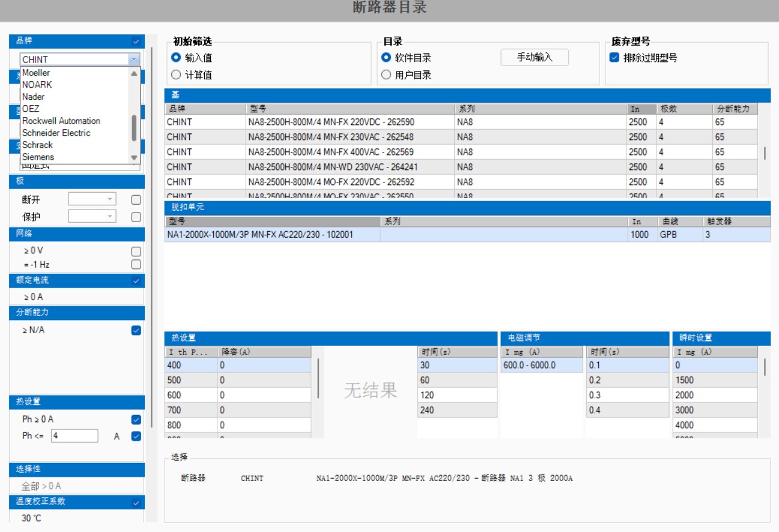Image resolution: width=779 pixels, height=532 pixels.
Task: Sort by 分断能力 column header
Action: [735, 109]
